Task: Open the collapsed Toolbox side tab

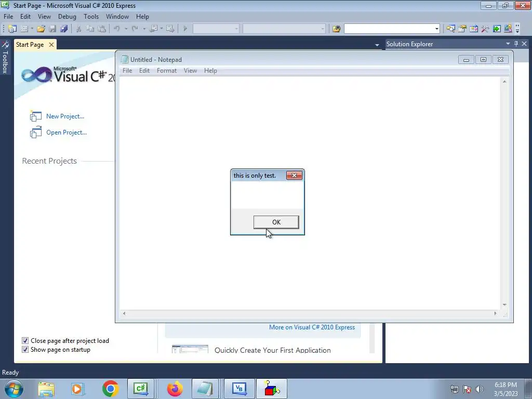Action: 5,57
